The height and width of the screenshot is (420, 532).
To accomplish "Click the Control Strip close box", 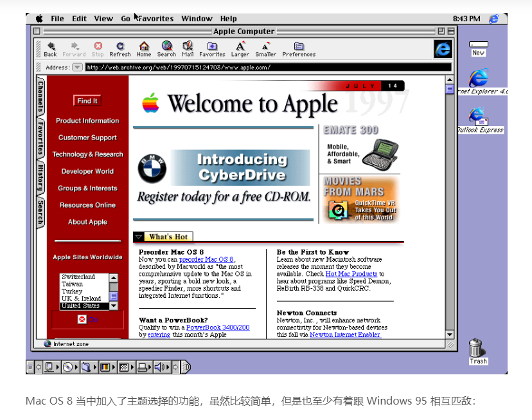I will pos(30,367).
